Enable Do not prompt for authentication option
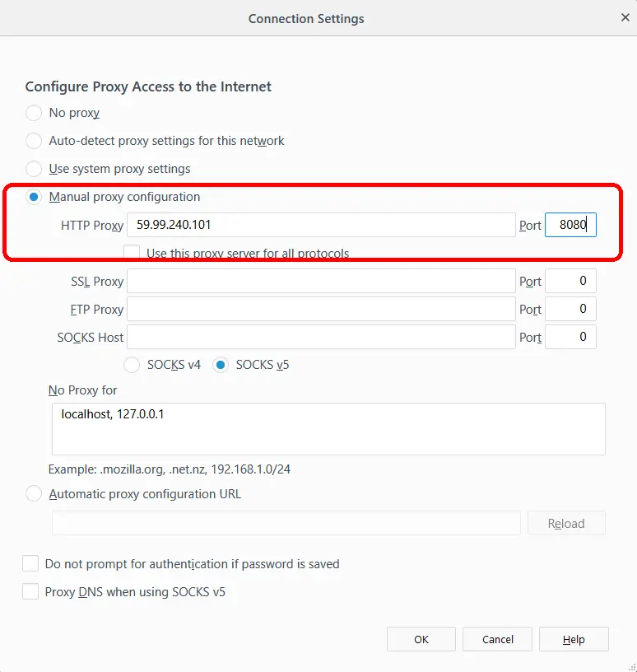The height and width of the screenshot is (672, 637). [x=30, y=563]
